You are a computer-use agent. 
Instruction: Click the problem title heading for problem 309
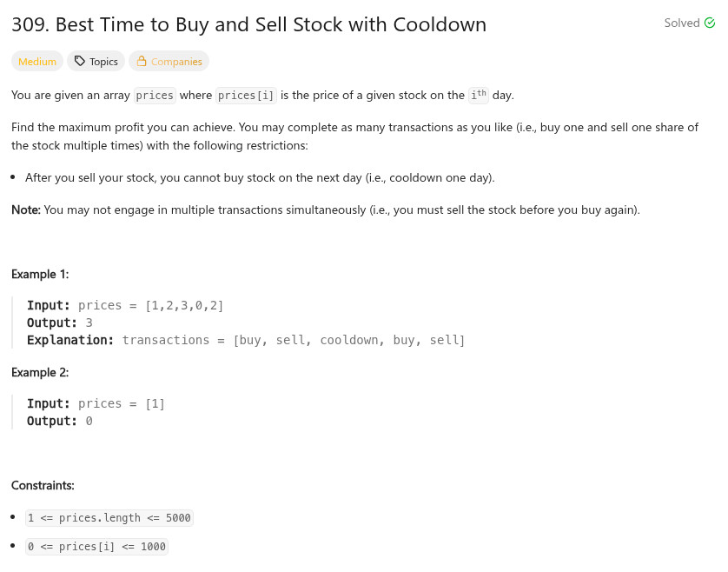point(248,25)
